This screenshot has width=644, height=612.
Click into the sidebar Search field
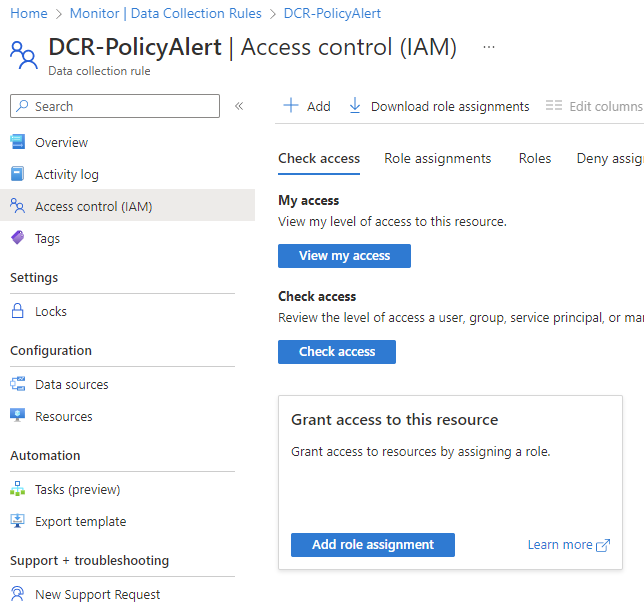[115, 106]
